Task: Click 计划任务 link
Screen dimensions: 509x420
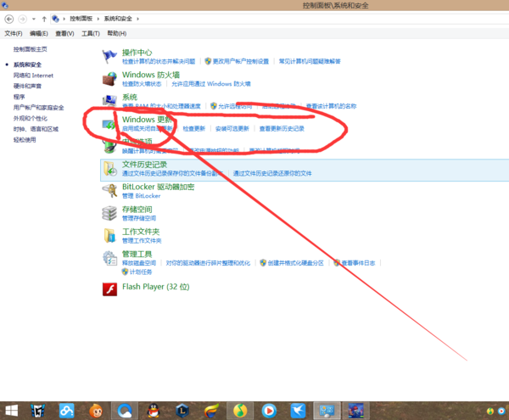Action: pyautogui.click(x=141, y=272)
